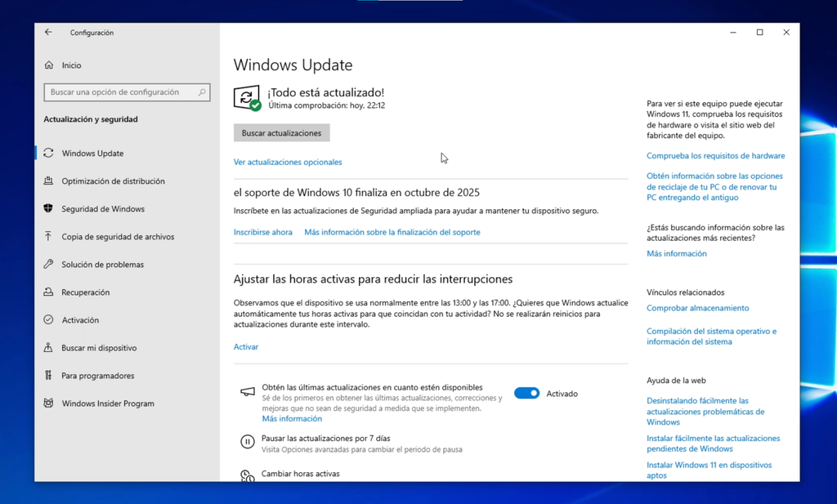Open Comprueba los requisitos de hardware link
This screenshot has width=837, height=504.
[716, 156]
